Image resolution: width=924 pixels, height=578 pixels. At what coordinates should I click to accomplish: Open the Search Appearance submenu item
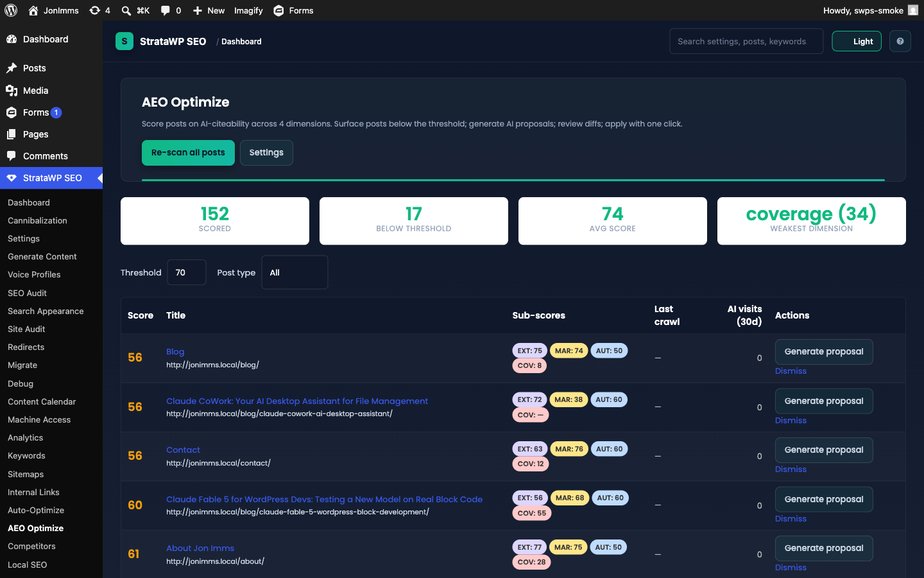click(x=46, y=311)
